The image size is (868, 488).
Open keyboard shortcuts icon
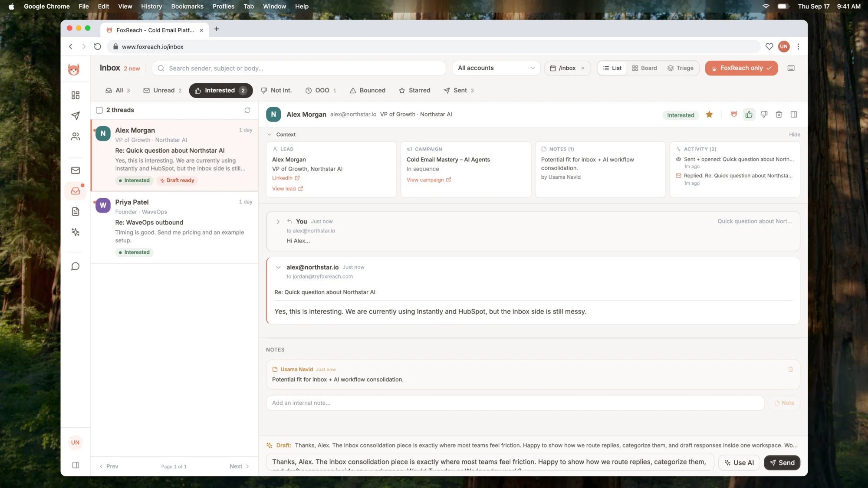point(791,68)
